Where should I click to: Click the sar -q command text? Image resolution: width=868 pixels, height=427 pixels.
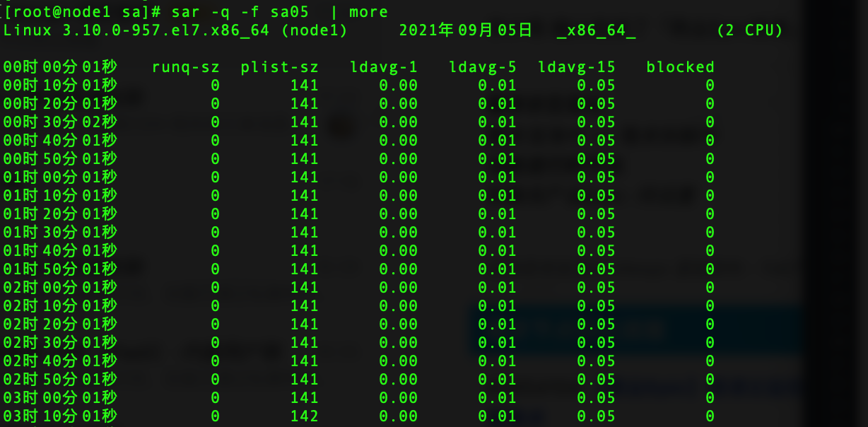[279, 12]
